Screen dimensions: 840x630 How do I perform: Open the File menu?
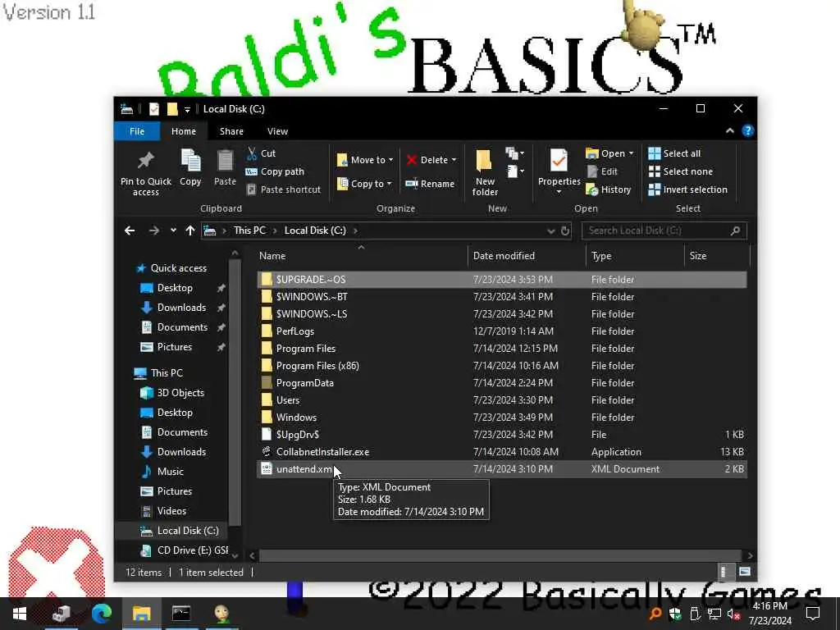[x=137, y=131]
